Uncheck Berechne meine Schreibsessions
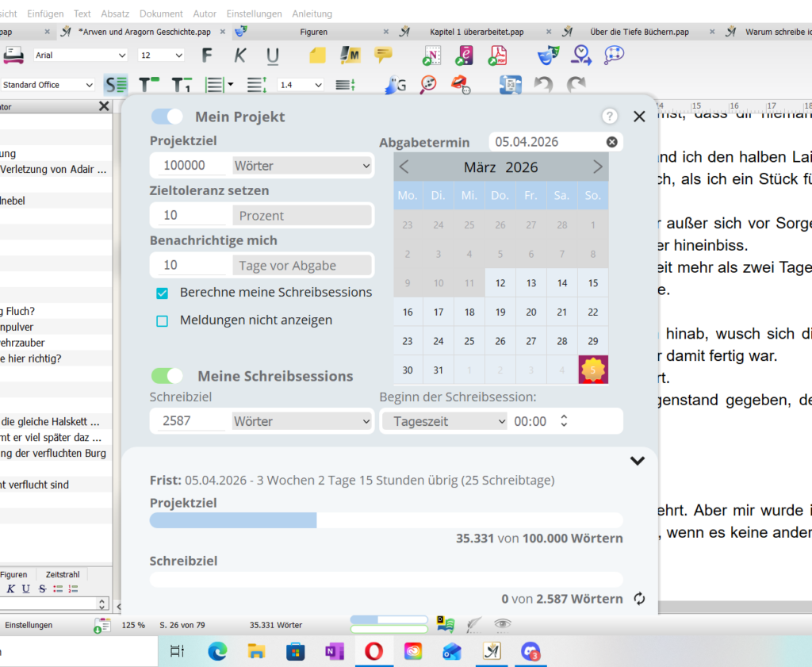Screen dimensions: 812x667 163,293
